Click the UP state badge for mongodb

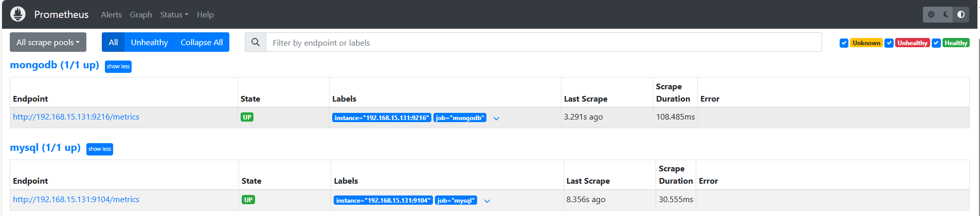(247, 117)
